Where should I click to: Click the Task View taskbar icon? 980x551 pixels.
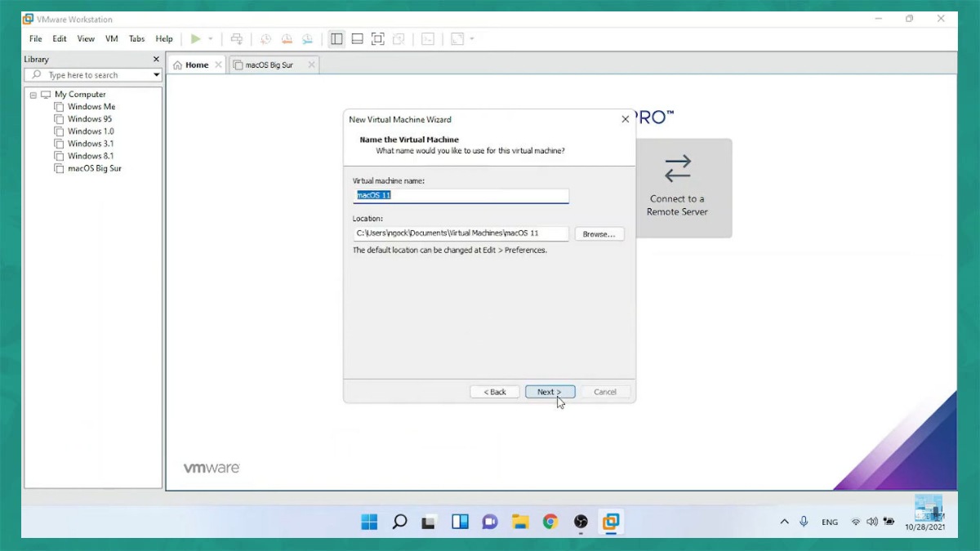coord(430,522)
